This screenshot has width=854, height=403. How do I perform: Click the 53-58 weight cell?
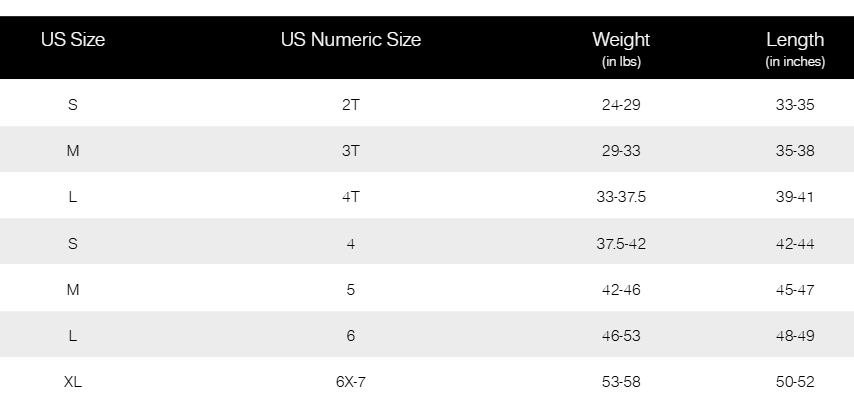point(621,382)
